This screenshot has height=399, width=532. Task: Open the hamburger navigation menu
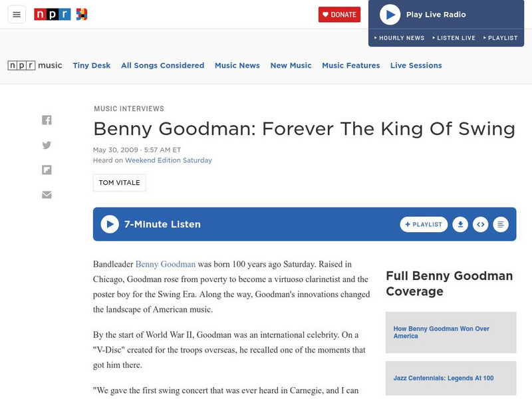click(17, 15)
